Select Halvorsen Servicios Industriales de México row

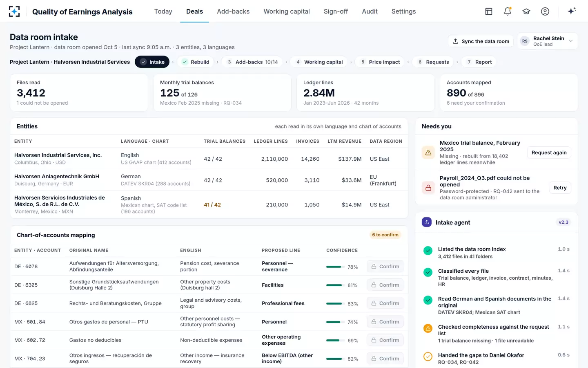coord(209,204)
